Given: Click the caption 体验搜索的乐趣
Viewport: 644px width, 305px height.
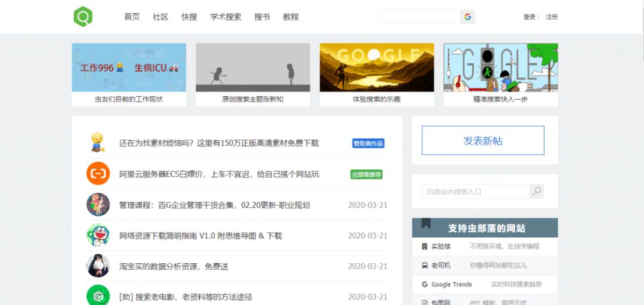Looking at the screenshot, I should pos(377,99).
